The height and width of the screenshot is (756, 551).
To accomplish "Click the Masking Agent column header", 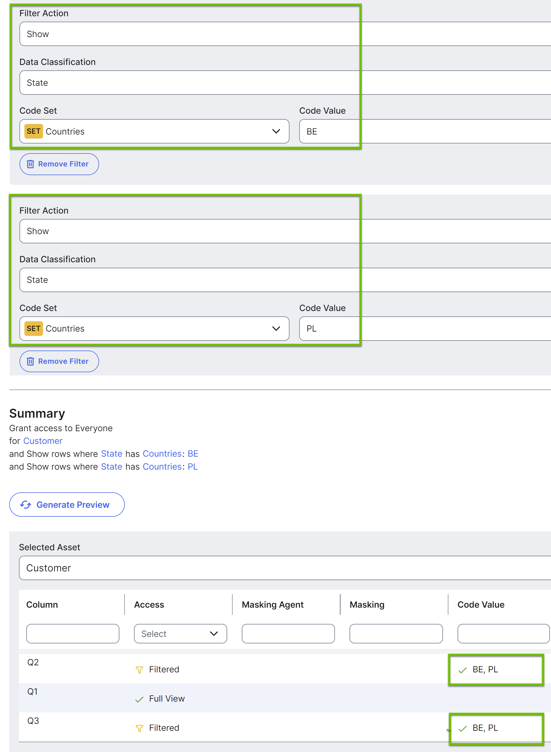I will [272, 604].
